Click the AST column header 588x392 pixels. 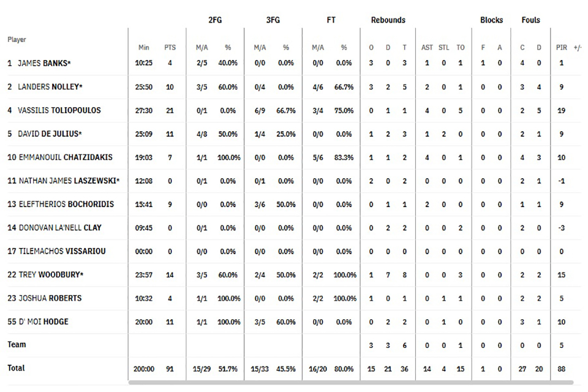(x=427, y=48)
